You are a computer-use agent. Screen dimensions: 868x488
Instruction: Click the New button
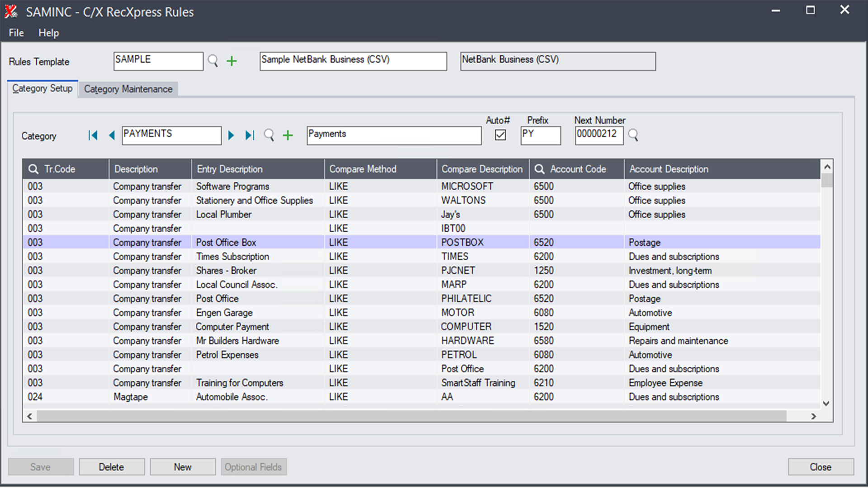(x=183, y=467)
